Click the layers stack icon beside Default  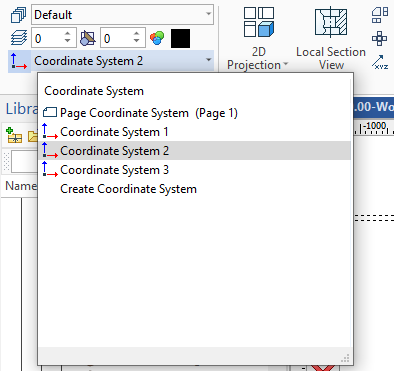[18, 15]
